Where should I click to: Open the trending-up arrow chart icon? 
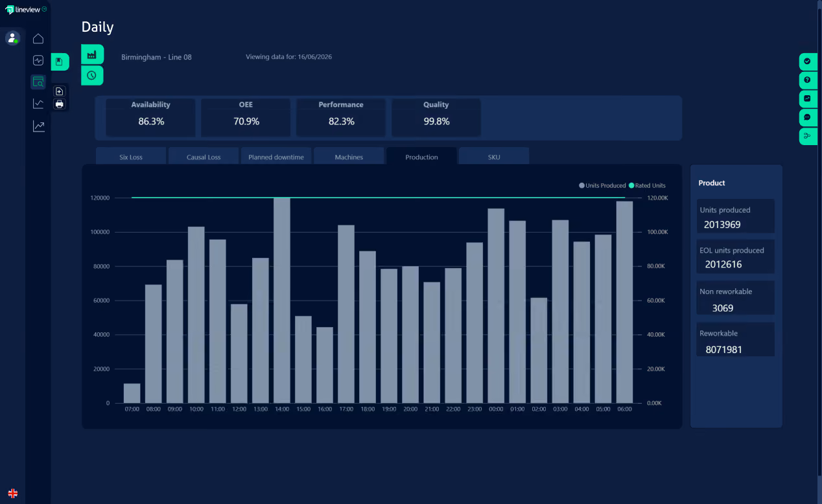point(38,126)
